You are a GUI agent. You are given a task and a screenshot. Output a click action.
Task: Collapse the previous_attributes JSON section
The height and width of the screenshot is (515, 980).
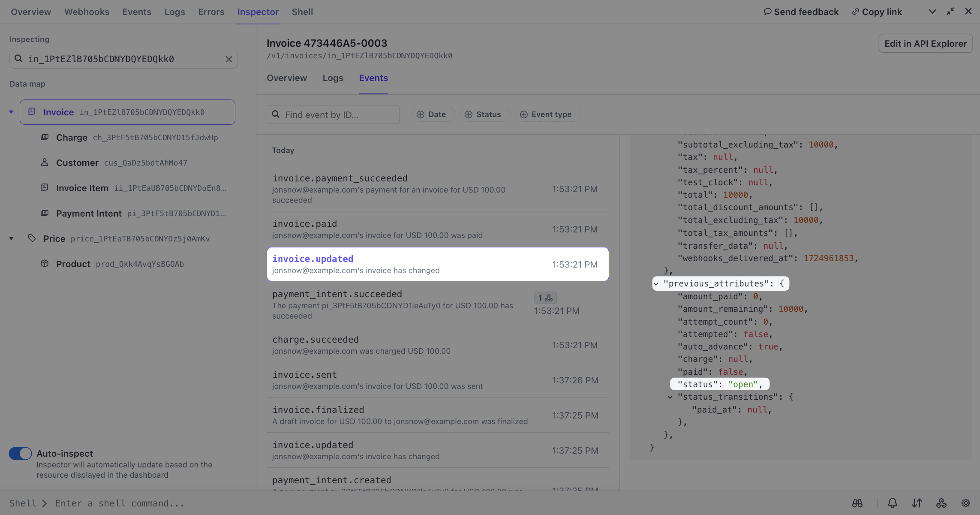[x=656, y=283]
